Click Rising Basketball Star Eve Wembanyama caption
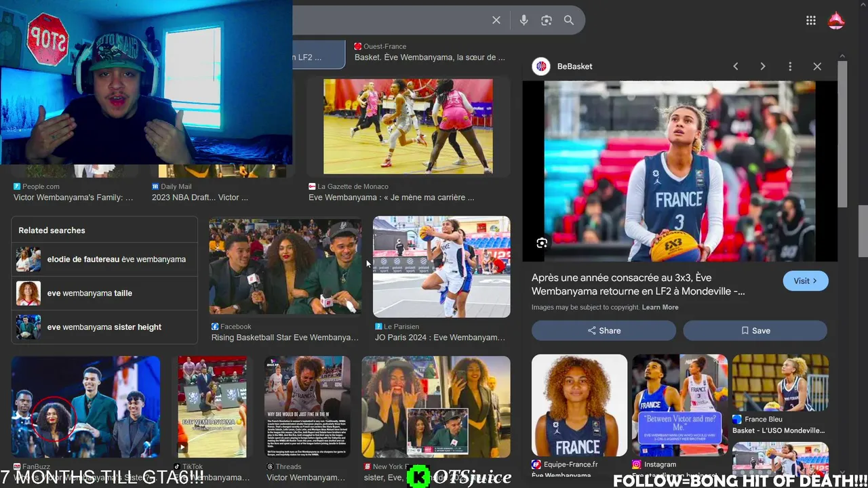Viewport: 868px width, 488px height. [x=285, y=338]
